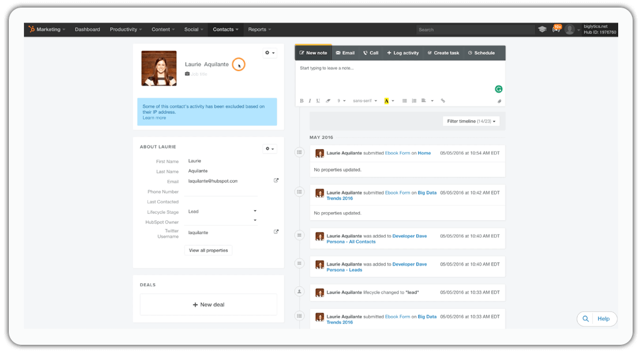Open the email external link icon
The image size is (644, 353).
point(276,180)
